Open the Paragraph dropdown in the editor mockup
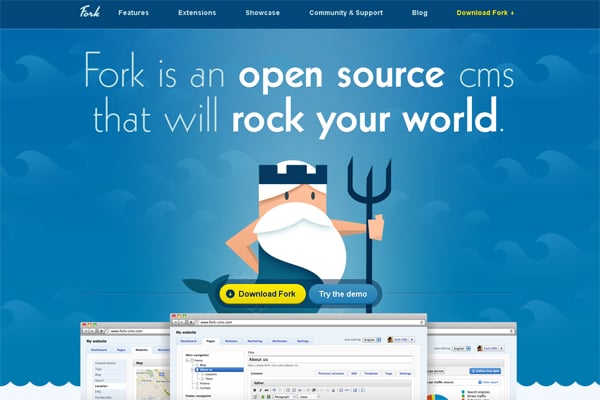Screen dimensions: 600x400 [284, 397]
